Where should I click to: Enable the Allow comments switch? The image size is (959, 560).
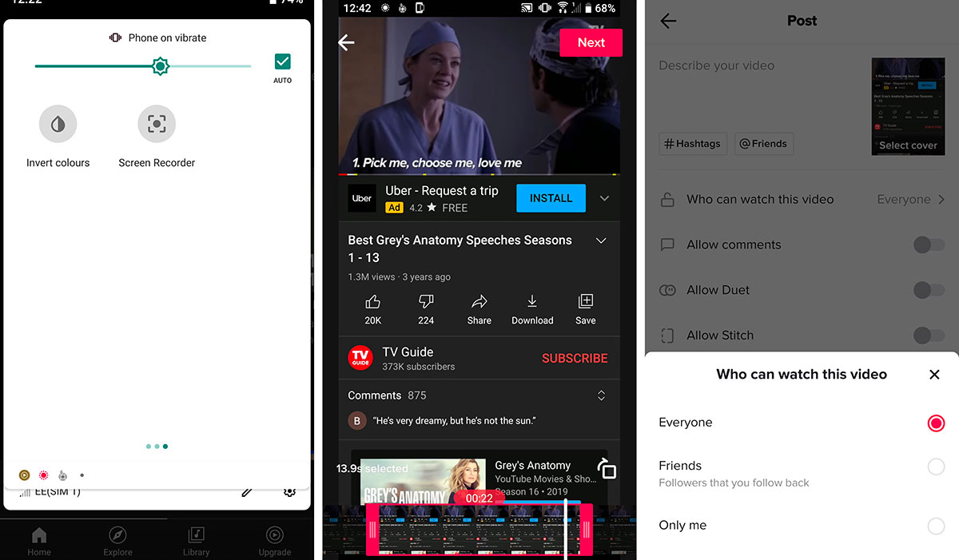point(928,245)
